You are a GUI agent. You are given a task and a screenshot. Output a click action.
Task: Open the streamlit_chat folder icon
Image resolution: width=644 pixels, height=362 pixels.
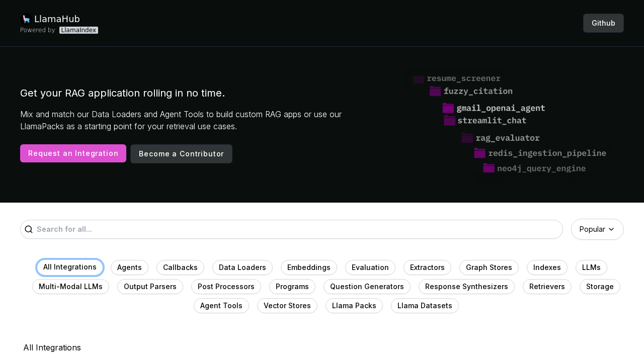click(449, 121)
